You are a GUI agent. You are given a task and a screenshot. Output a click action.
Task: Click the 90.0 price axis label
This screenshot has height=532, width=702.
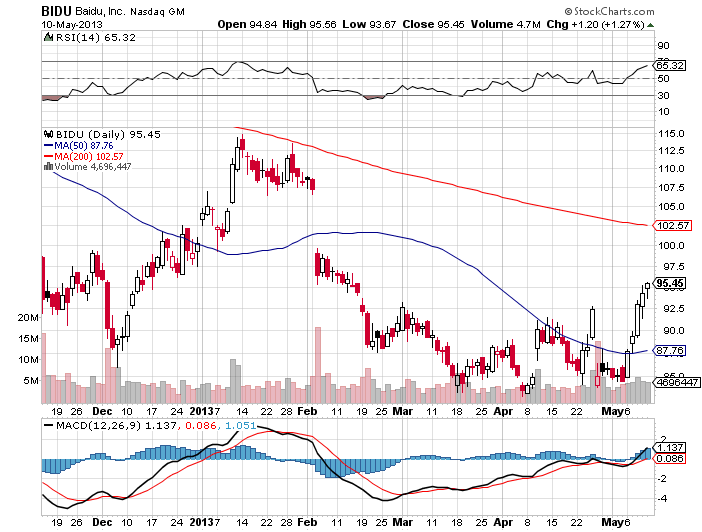point(673,330)
